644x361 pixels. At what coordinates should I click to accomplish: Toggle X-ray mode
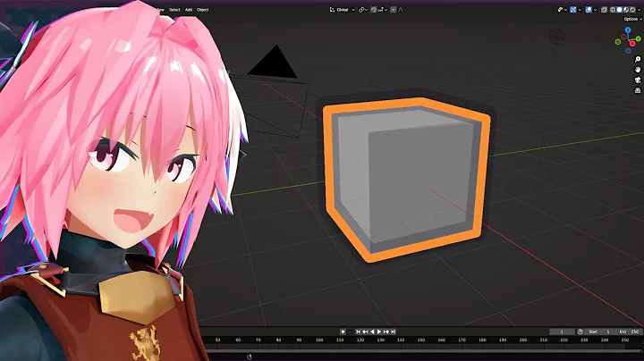point(604,10)
